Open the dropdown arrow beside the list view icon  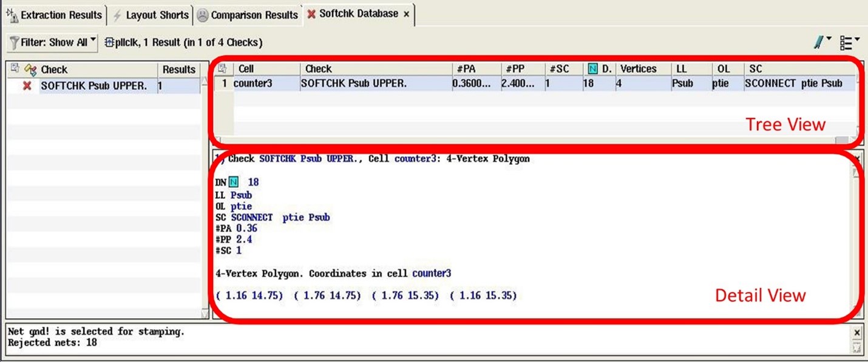(x=858, y=38)
